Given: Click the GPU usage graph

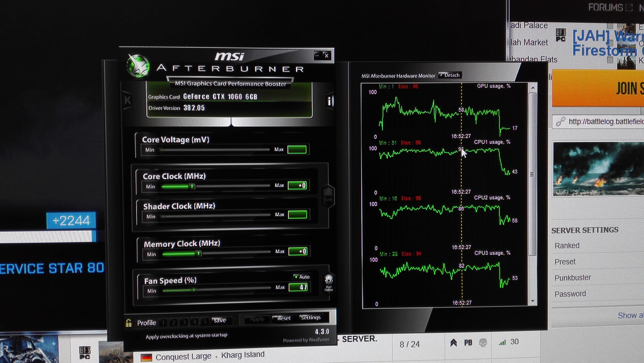Looking at the screenshot, I should pyautogui.click(x=445, y=112).
